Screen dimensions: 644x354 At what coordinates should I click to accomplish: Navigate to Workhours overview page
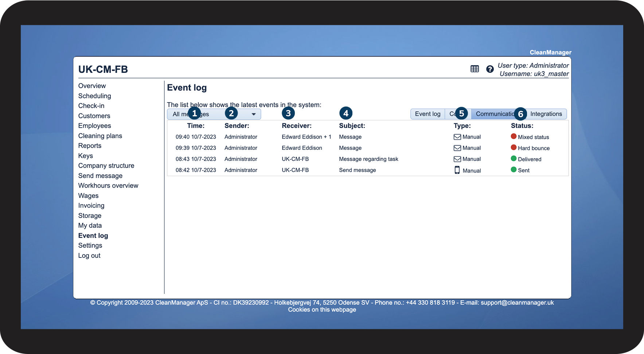click(108, 186)
